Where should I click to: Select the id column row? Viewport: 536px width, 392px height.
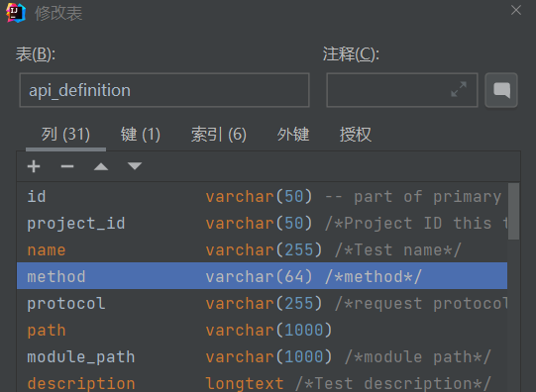tap(262, 197)
